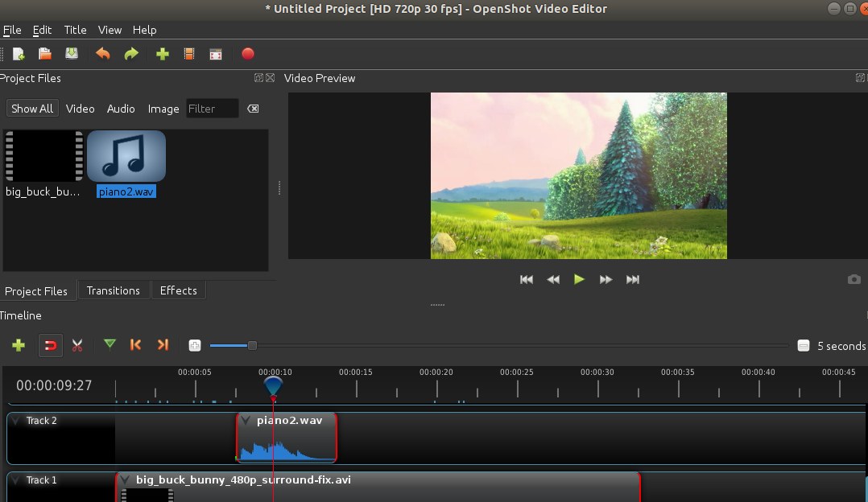Viewport: 868px width, 502px height.
Task: Jump to the previous marker
Action: coord(135,345)
